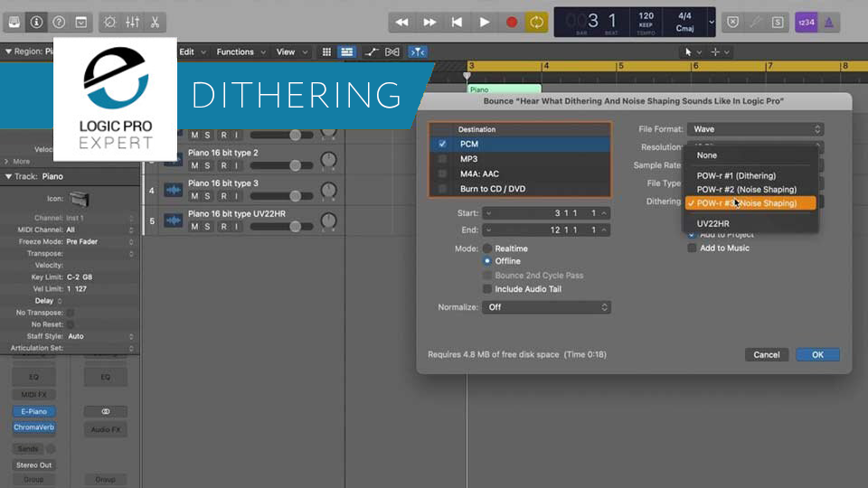The image size is (868, 488).
Task: Open the secondary crosshair tool menu
Action: coord(721,52)
